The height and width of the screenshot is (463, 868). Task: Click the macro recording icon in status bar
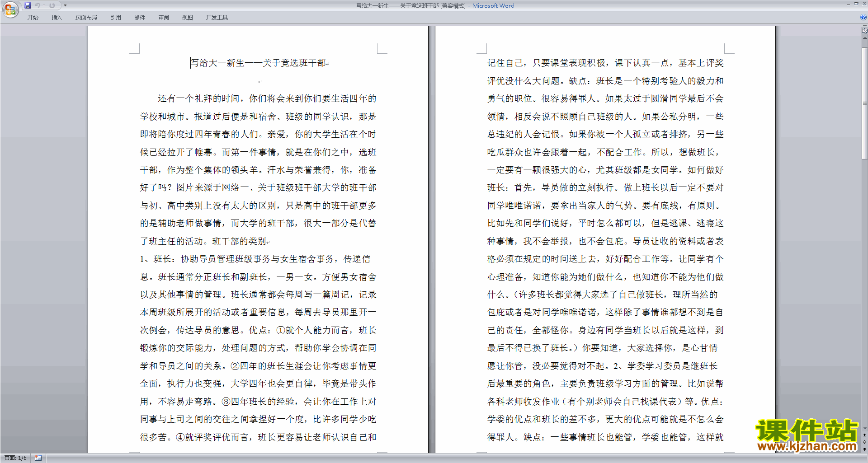click(x=38, y=458)
